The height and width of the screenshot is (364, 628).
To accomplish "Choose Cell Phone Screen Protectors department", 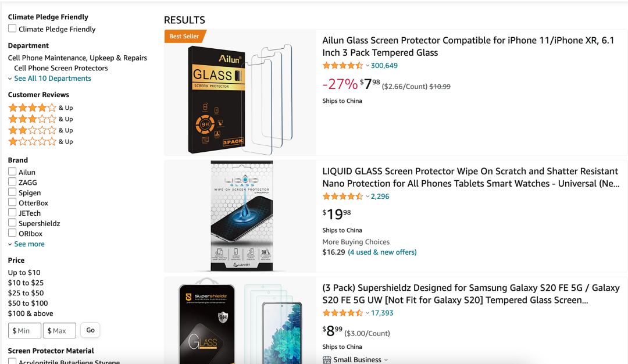I will click(x=61, y=68).
